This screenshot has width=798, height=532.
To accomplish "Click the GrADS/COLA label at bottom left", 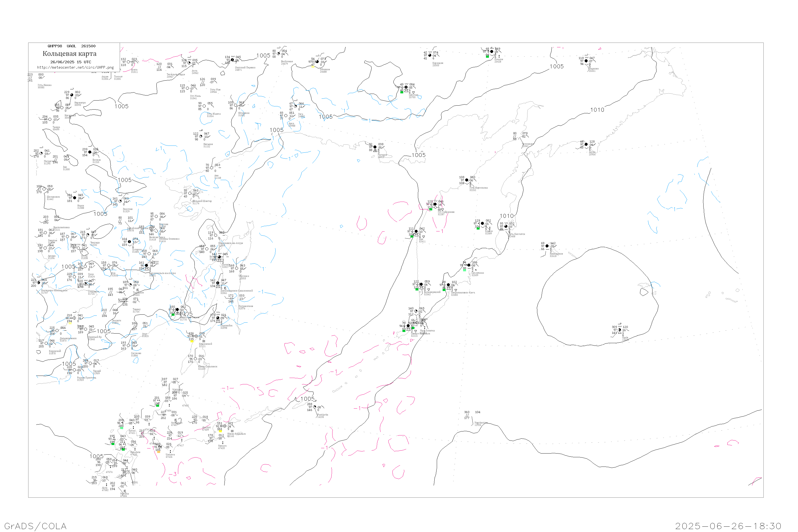I will click(35, 526).
